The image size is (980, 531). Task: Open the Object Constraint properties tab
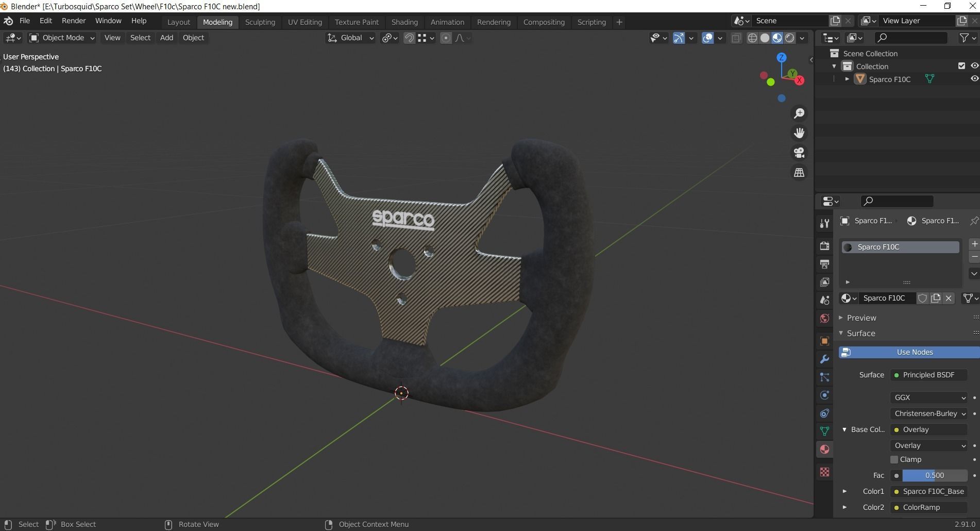[824, 413]
